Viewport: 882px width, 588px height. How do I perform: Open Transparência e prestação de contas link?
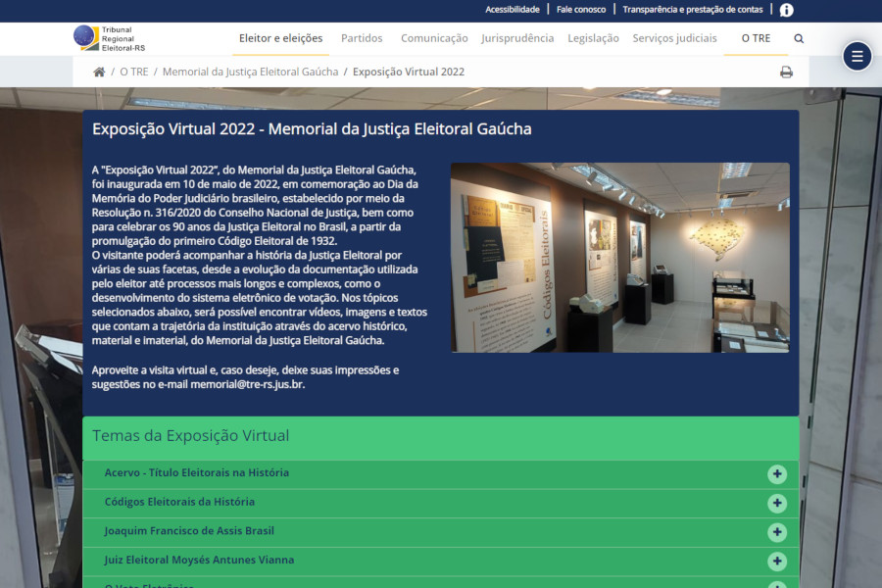pos(693,10)
